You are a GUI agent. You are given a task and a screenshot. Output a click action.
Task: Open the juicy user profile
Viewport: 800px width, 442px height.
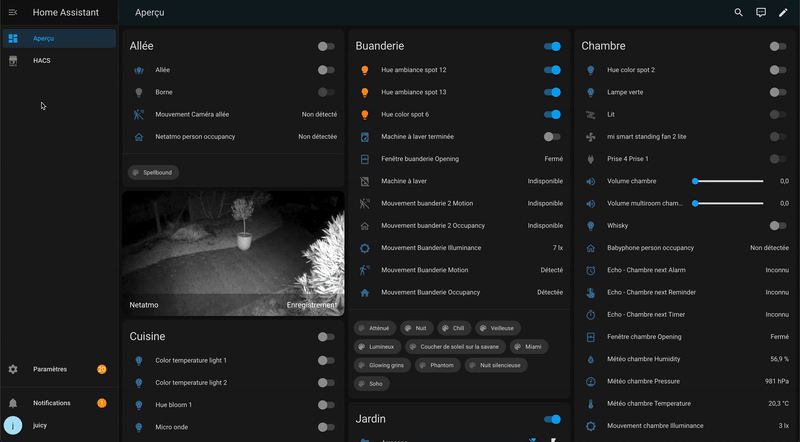click(59, 425)
